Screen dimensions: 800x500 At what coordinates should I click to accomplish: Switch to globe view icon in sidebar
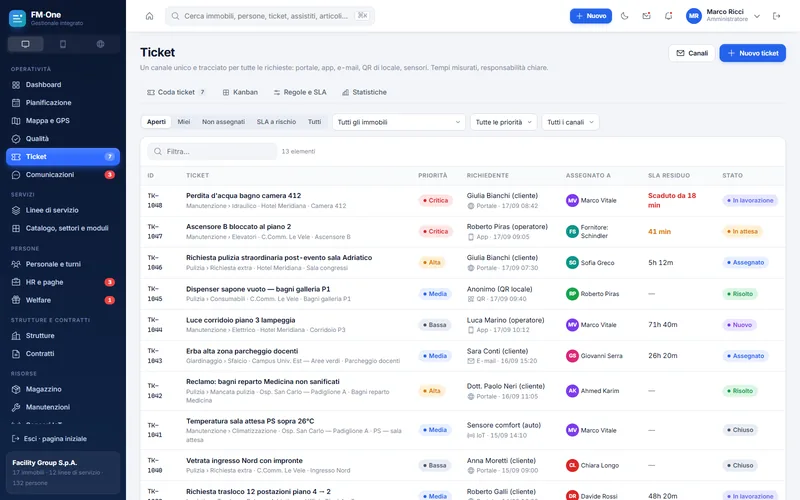pos(101,44)
